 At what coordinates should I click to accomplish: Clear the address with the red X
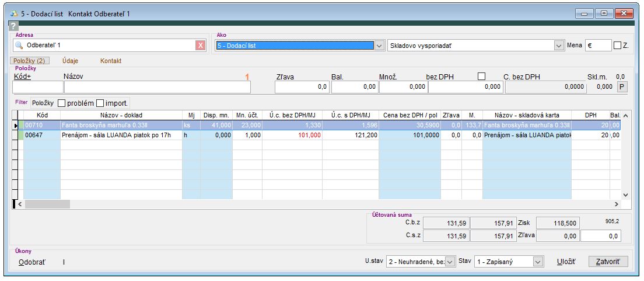[x=201, y=46]
